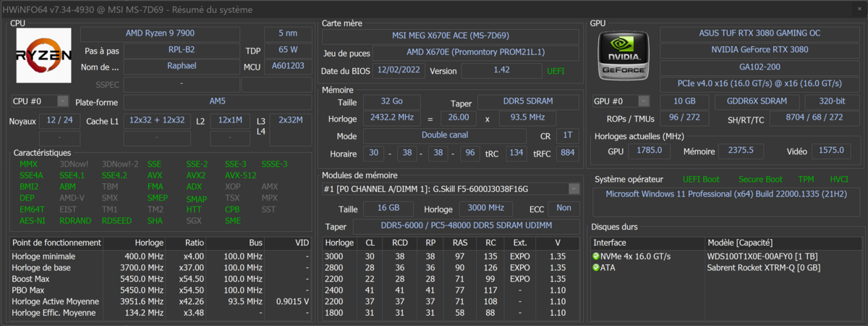
Task: Click the 1.42 BIOS version field
Action: [x=501, y=71]
